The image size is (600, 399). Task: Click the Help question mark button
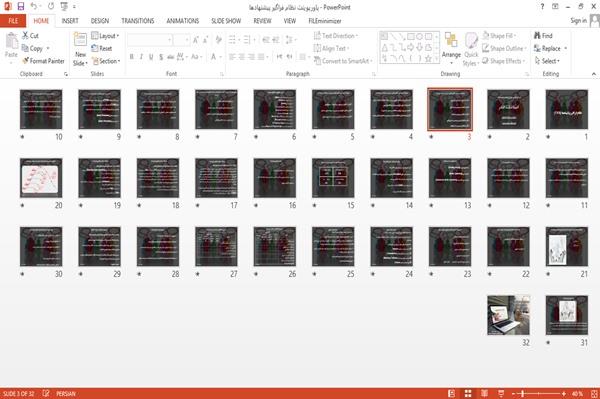click(x=542, y=7)
